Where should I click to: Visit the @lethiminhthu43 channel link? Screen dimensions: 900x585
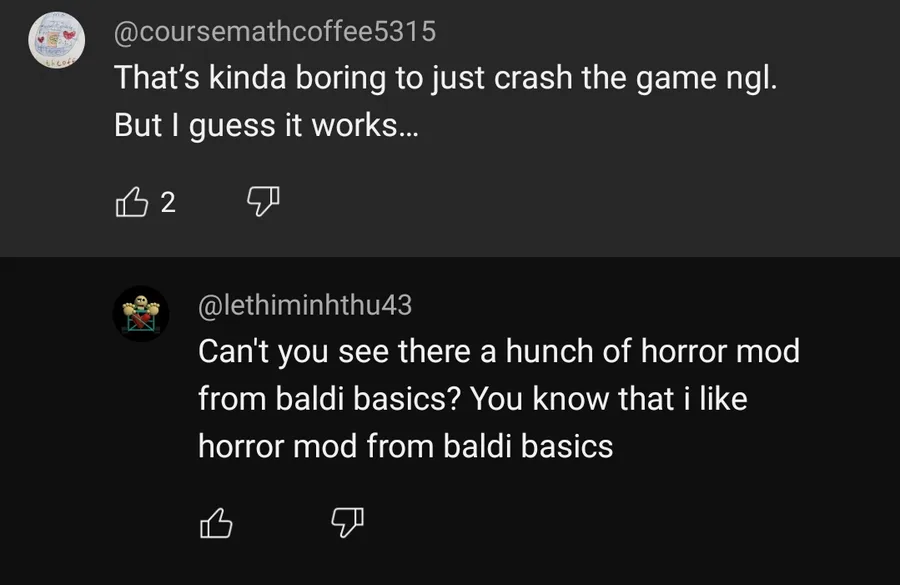[305, 305]
